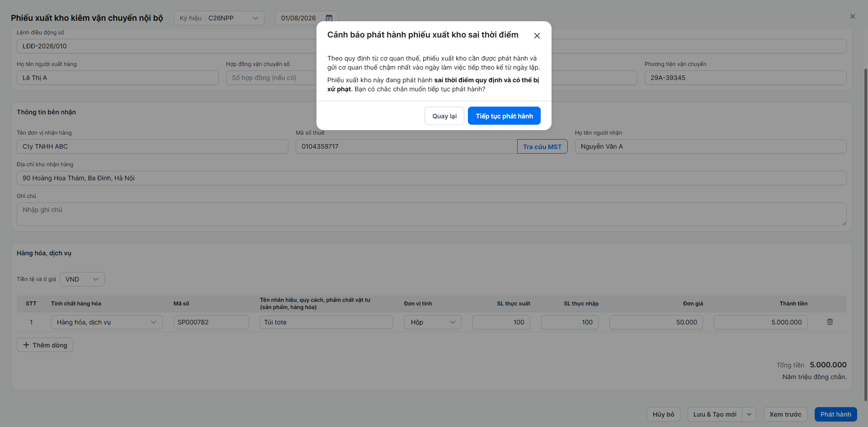
Task: Expand the arrow beside Lưu & Tạo mới
Action: 749,414
